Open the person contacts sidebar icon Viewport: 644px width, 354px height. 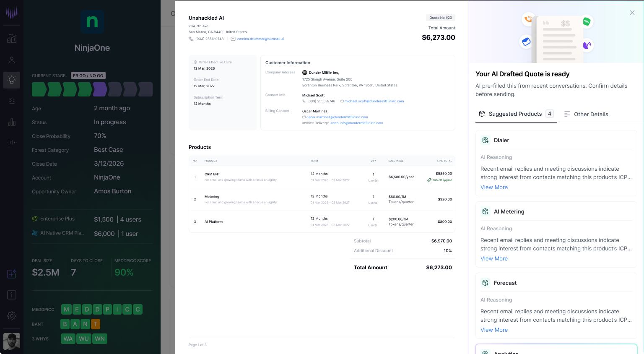pos(12,60)
